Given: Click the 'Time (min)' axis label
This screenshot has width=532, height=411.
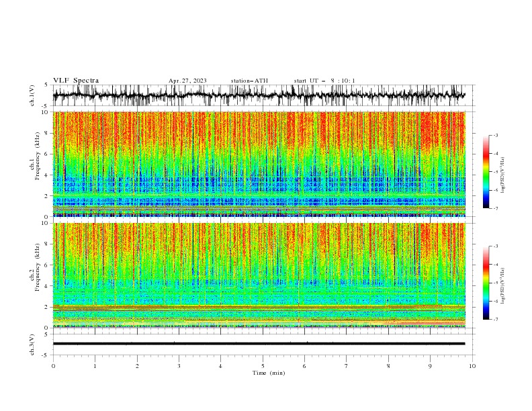Looking at the screenshot, I should click(x=269, y=373).
